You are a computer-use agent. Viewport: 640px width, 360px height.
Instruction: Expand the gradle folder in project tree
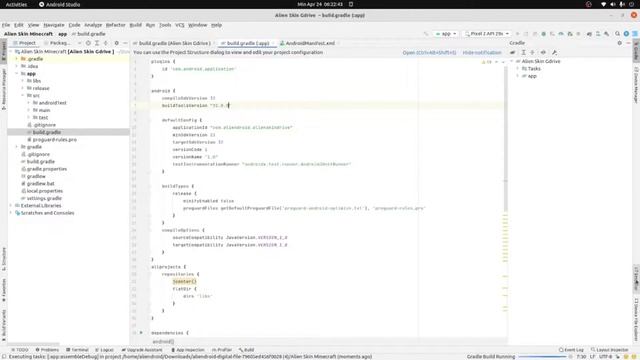click(17, 147)
